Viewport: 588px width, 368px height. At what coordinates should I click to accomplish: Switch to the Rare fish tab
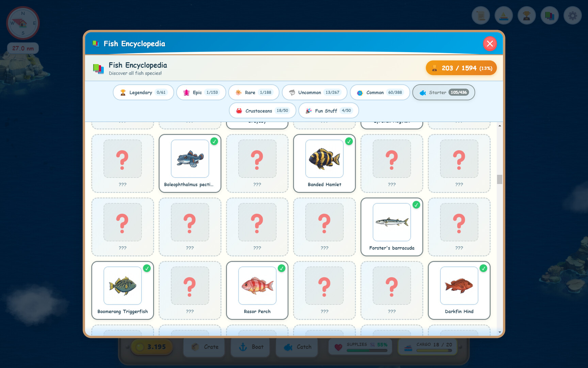254,92
